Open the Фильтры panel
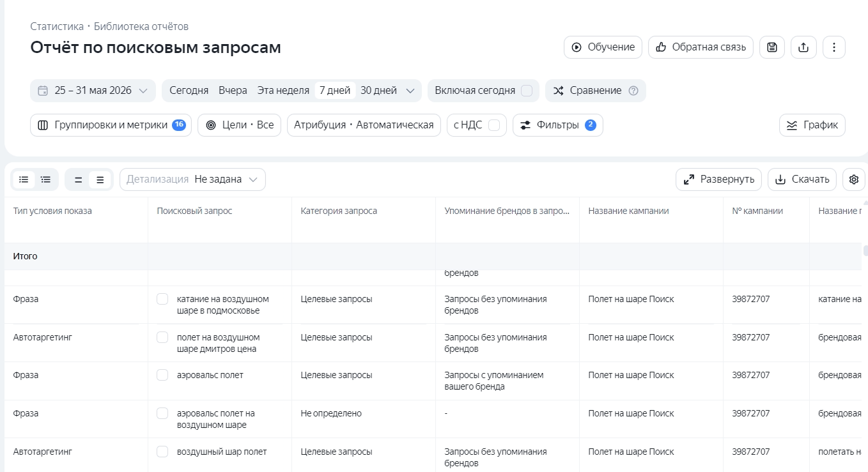The width and height of the screenshot is (868, 472). (x=557, y=125)
